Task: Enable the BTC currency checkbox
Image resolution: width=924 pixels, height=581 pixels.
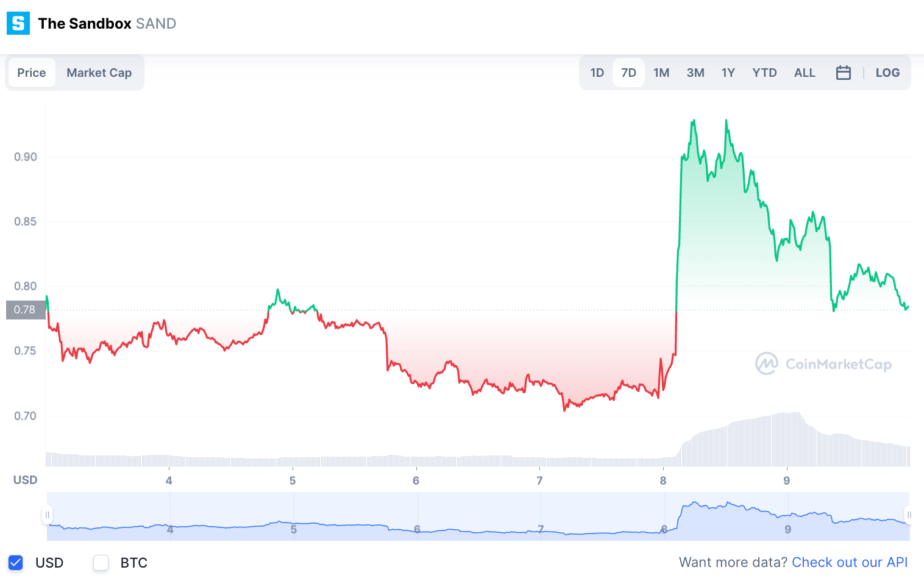Action: tap(101, 563)
